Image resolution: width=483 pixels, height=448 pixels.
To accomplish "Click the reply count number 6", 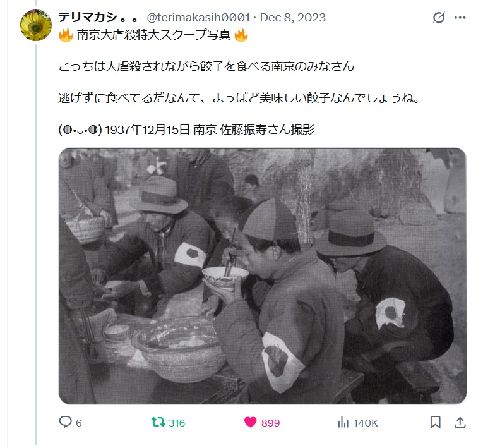I will pos(79,423).
